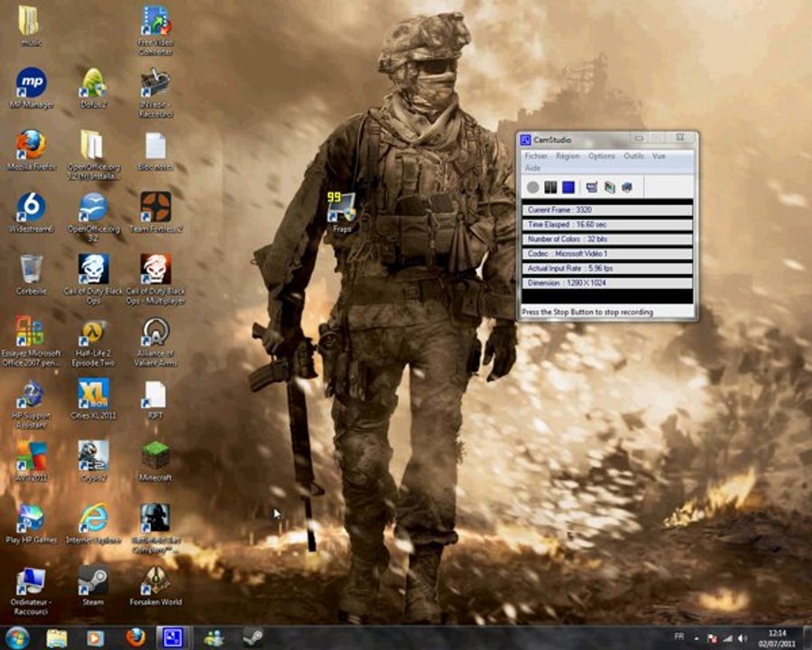Click the Free Video Converter desktop icon

[155, 31]
